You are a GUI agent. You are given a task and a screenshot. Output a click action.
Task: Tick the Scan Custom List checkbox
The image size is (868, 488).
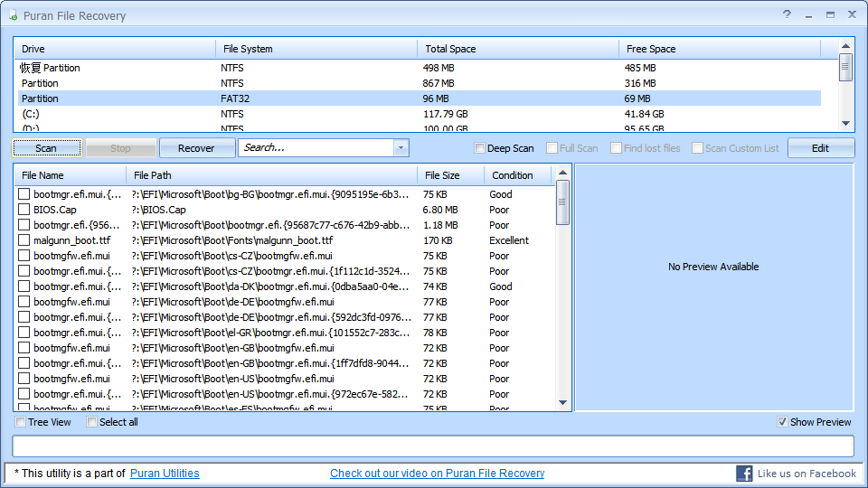point(697,147)
